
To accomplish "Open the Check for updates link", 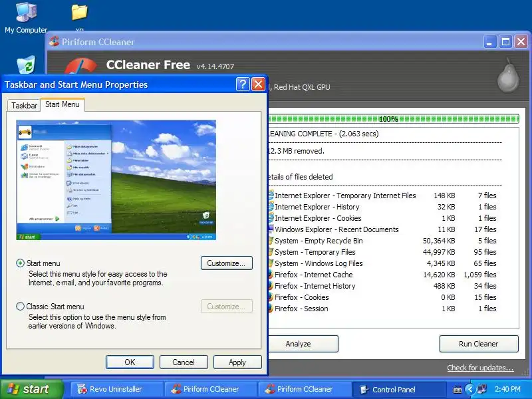I will (x=480, y=368).
